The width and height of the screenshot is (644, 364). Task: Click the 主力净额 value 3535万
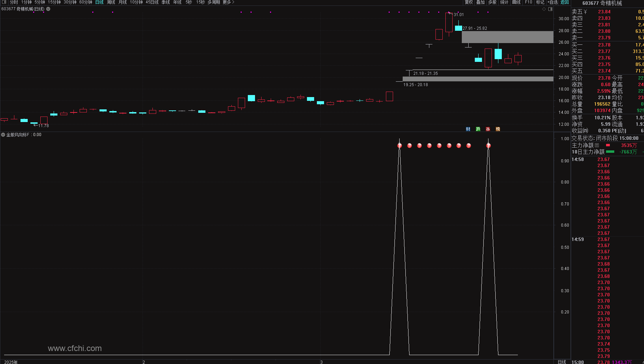[x=629, y=145]
